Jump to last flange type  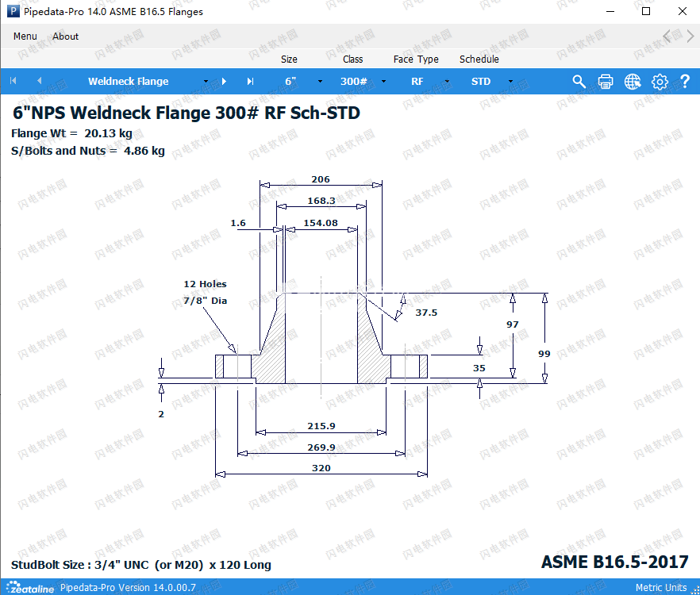tap(251, 81)
